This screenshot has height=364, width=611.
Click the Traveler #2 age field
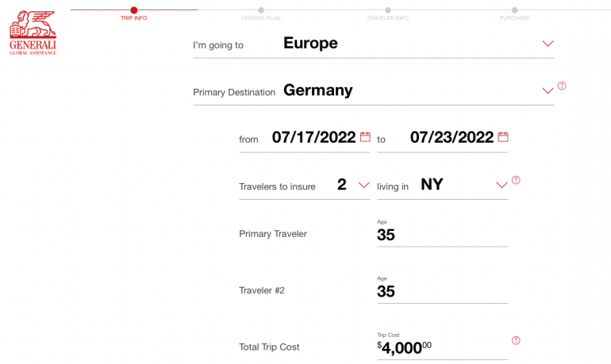click(x=442, y=291)
